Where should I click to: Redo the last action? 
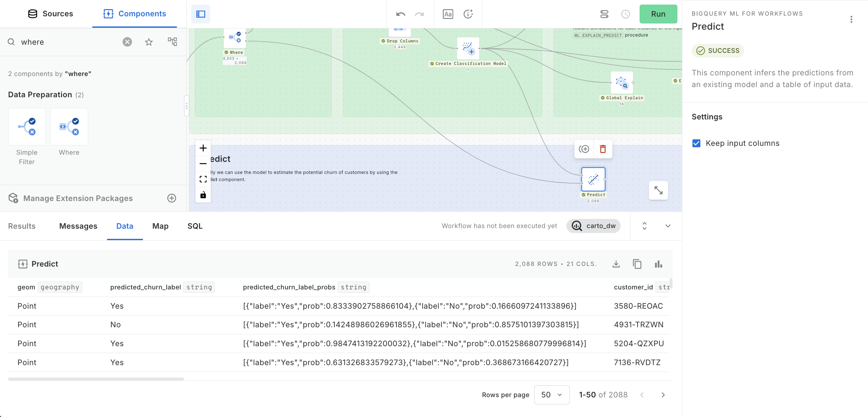pos(419,14)
